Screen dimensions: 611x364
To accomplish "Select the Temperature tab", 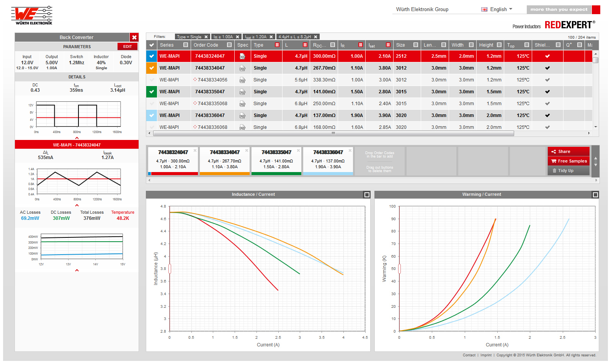I will [x=123, y=215].
